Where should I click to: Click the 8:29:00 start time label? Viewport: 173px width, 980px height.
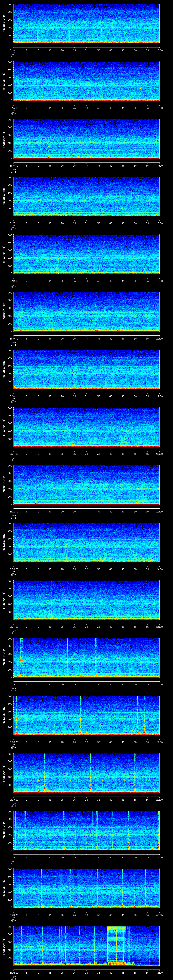point(13,915)
